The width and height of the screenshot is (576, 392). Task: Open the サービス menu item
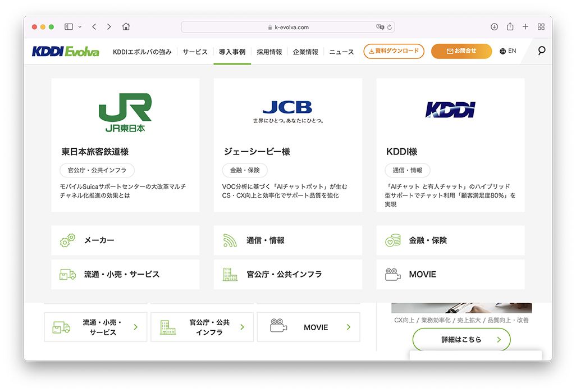tap(195, 52)
